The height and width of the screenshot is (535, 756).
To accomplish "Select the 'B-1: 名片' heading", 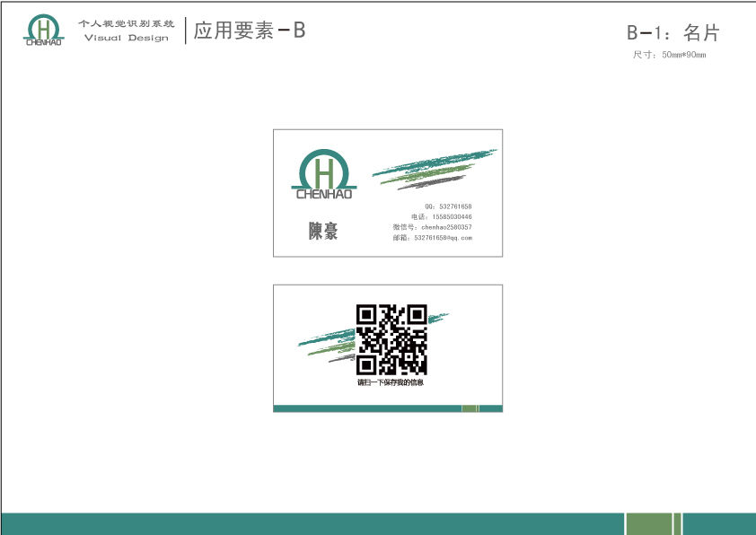I will tap(673, 33).
